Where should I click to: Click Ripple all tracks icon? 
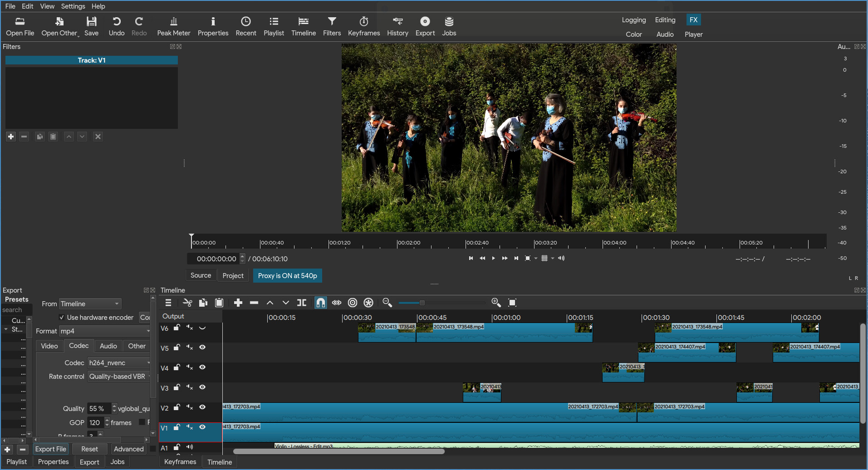[368, 303]
